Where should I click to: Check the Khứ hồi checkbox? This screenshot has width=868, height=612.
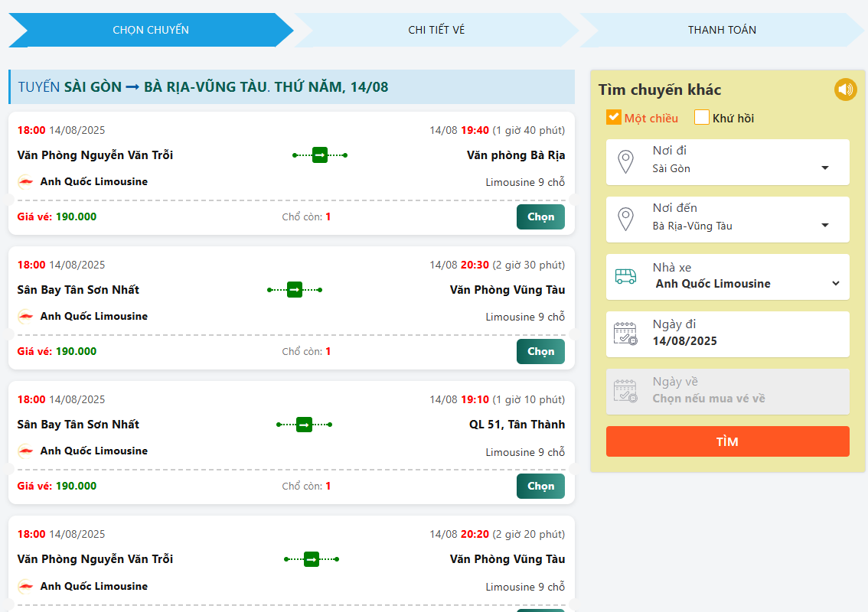(701, 117)
